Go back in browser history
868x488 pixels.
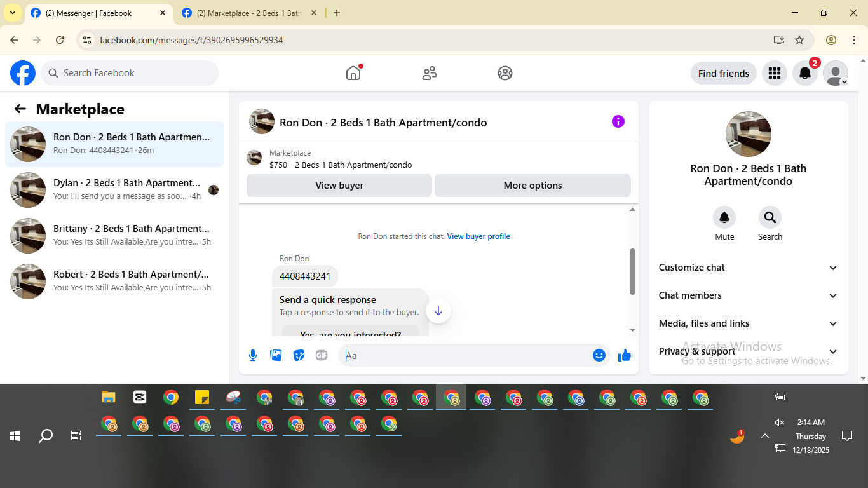click(x=14, y=40)
